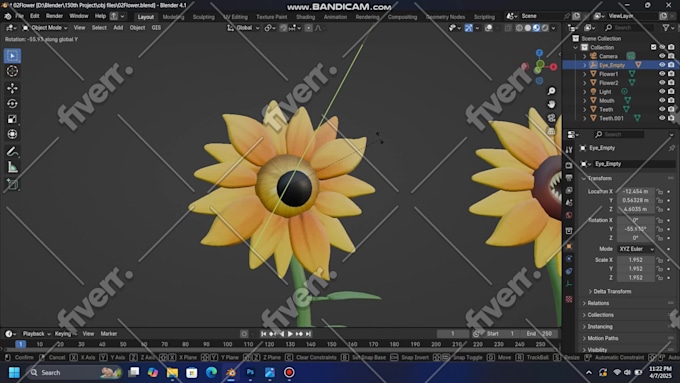Image resolution: width=680 pixels, height=383 pixels.
Task: Open the Add menu in the viewport header
Action: 118,28
